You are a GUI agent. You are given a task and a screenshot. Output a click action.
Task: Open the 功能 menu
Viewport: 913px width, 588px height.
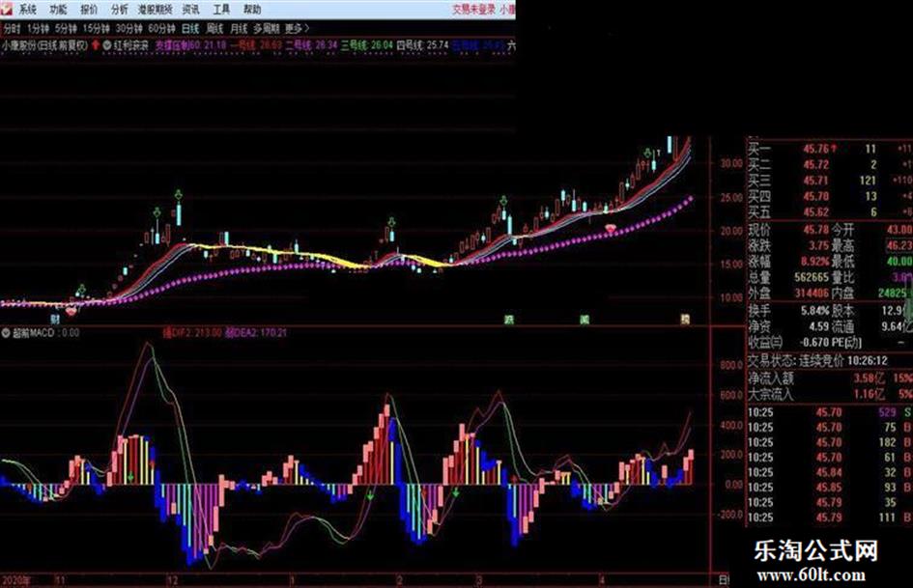coord(58,10)
